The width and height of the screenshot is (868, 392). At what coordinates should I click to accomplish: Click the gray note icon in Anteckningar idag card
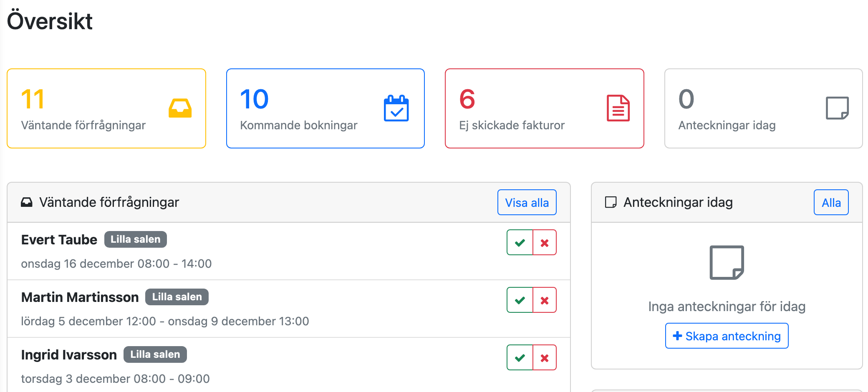pos(837,108)
